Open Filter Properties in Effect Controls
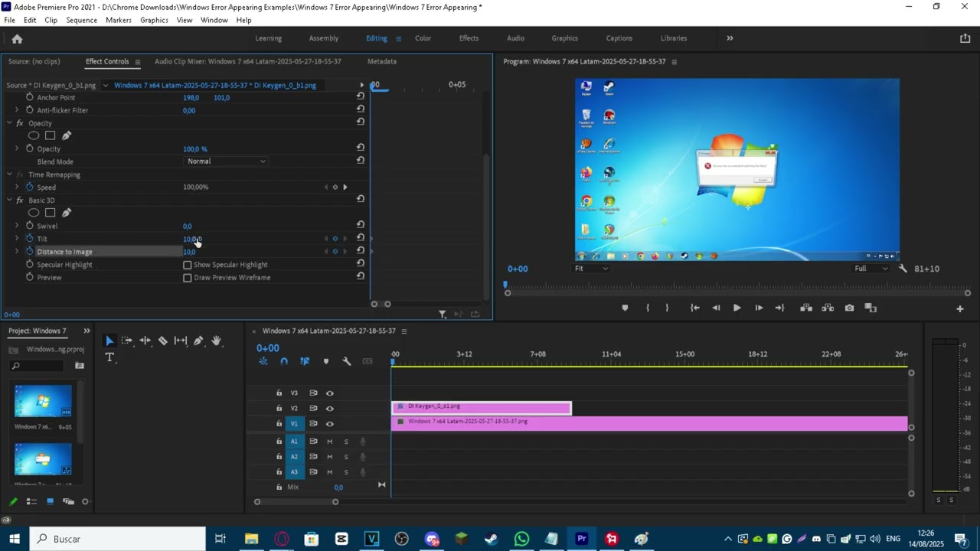Image resolution: width=980 pixels, height=551 pixels. point(442,314)
